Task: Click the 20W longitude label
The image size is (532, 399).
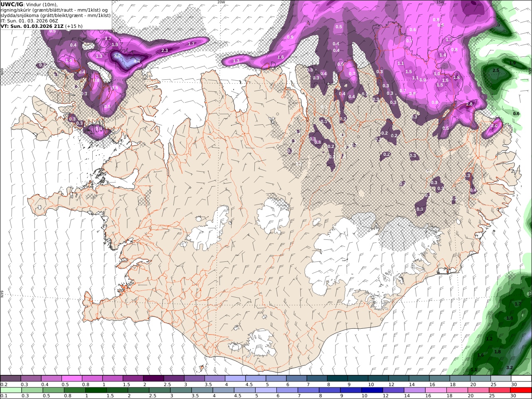Action: coord(221,2)
